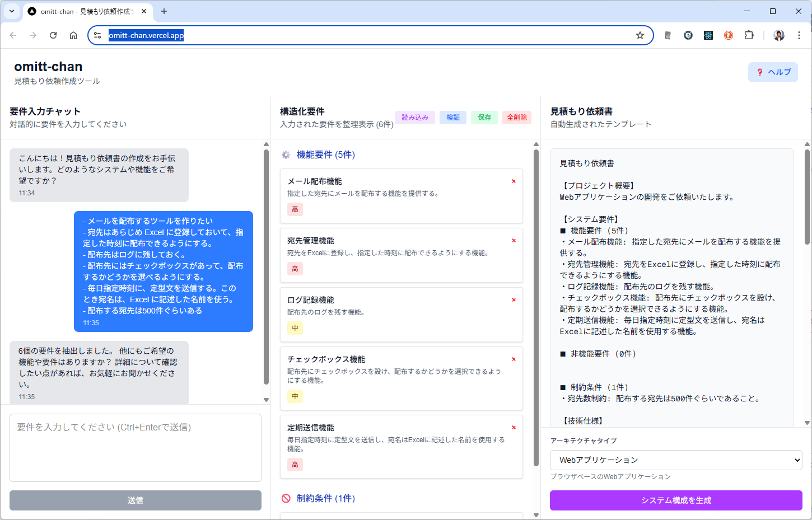Image resolution: width=812 pixels, height=520 pixels.
Task: Expand the tab search dropdown arrow
Action: click(12, 11)
